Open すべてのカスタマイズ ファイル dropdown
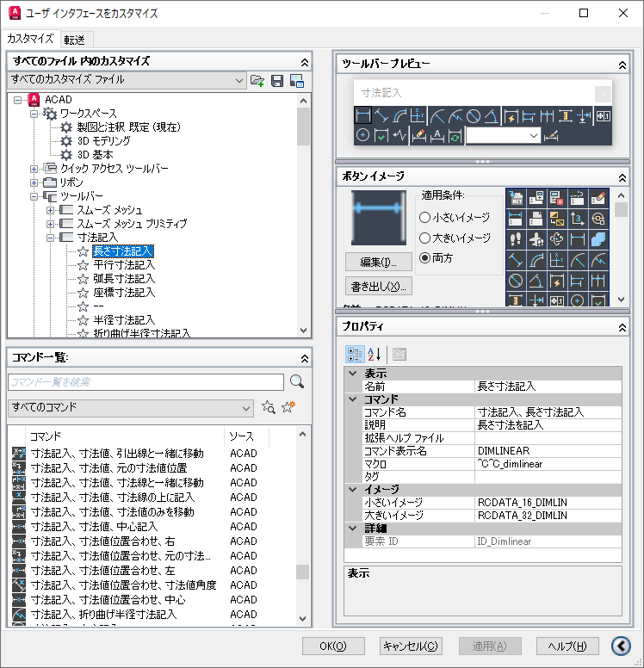 (x=127, y=80)
